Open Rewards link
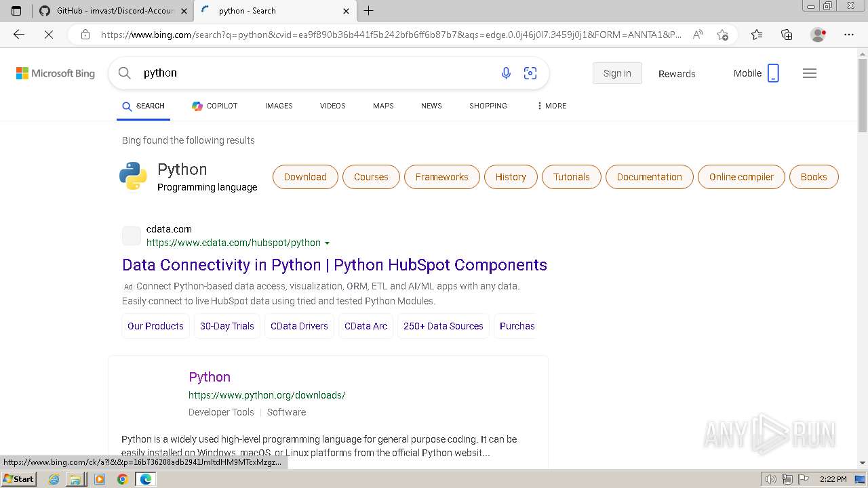The width and height of the screenshot is (868, 488). (x=677, y=74)
